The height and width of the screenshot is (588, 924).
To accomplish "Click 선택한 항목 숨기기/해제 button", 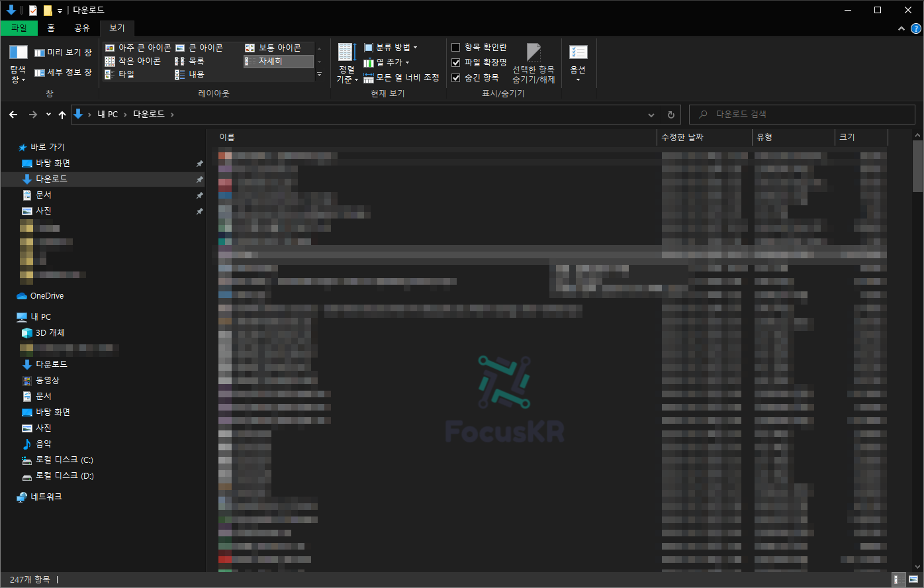I will [533, 64].
